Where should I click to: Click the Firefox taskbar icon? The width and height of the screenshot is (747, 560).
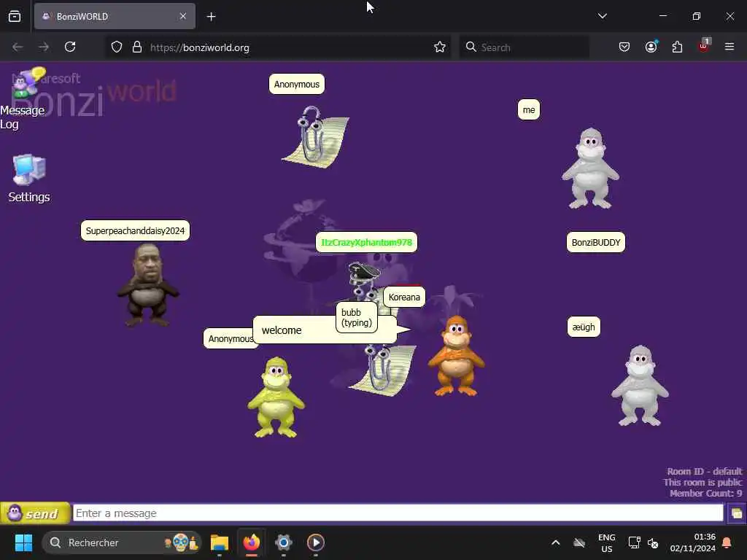click(x=252, y=542)
